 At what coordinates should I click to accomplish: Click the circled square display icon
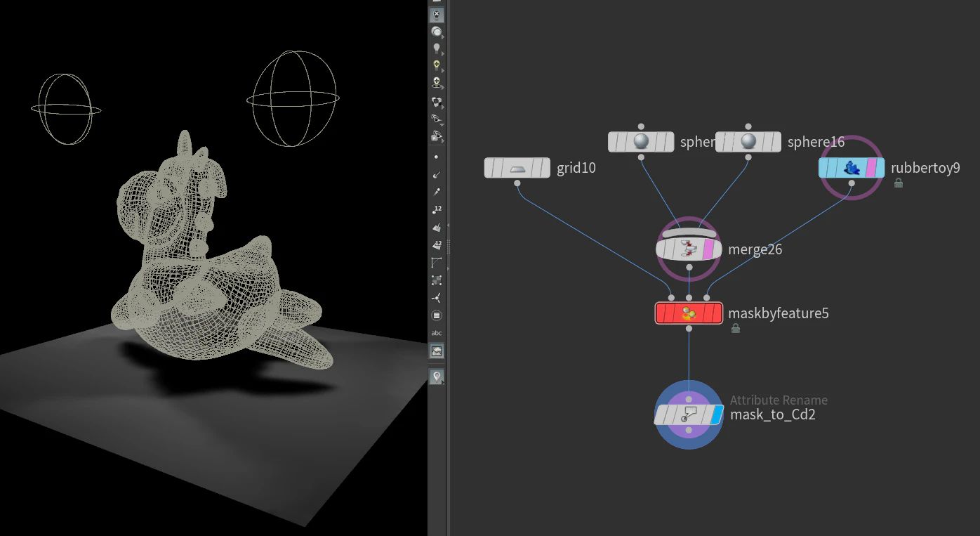pos(437,315)
